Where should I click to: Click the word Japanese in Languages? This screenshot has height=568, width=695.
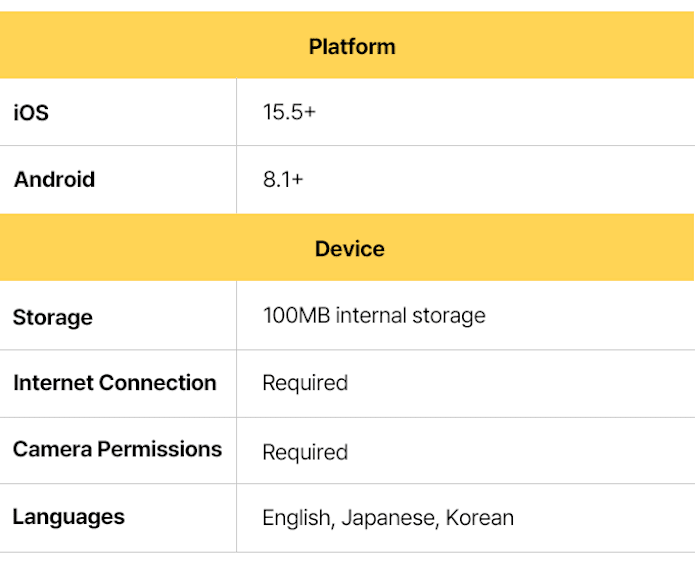388,518
